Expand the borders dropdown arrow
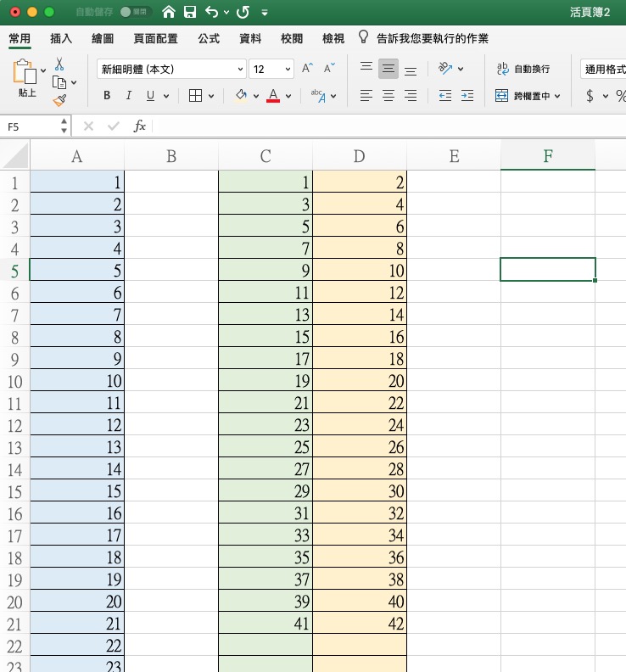The image size is (626, 672). pos(210,96)
